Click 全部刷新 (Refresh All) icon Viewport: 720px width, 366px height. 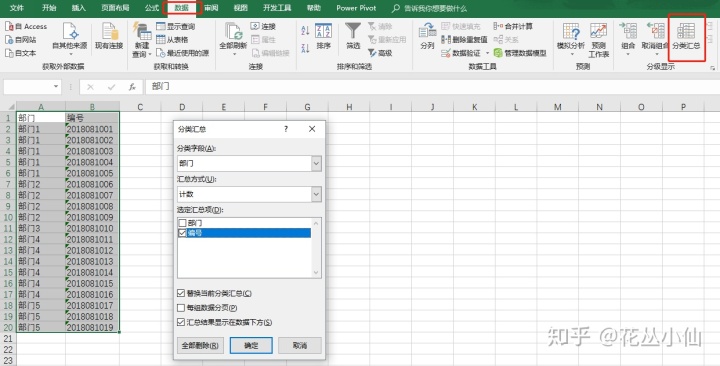pyautogui.click(x=233, y=31)
